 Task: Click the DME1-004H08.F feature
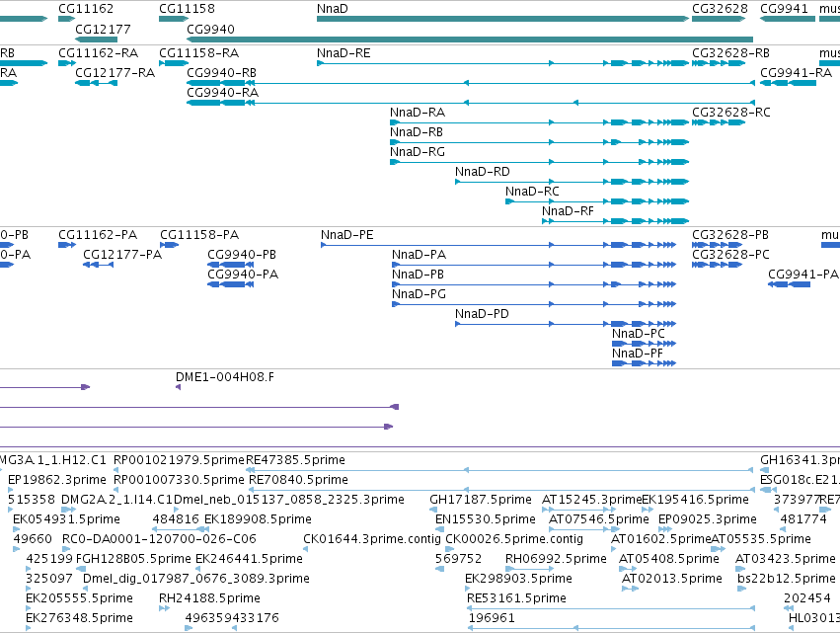(179, 387)
